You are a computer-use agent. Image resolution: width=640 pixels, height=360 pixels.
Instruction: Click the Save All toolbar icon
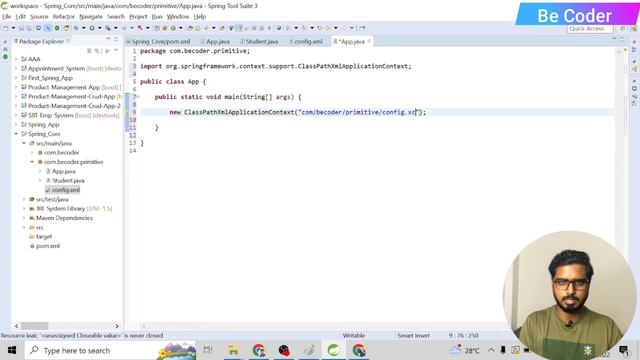[29, 28]
